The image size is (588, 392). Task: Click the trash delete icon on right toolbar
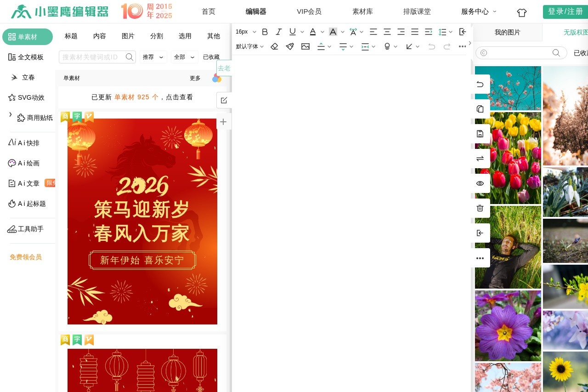(480, 208)
